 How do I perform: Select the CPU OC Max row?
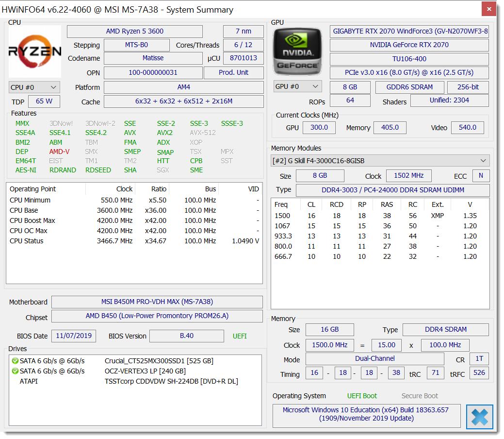click(134, 231)
